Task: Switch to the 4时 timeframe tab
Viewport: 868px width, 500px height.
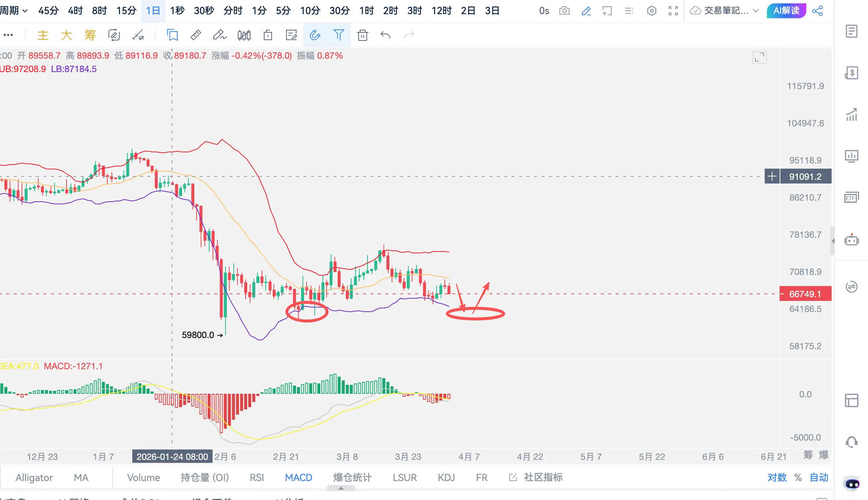Action: click(x=75, y=11)
